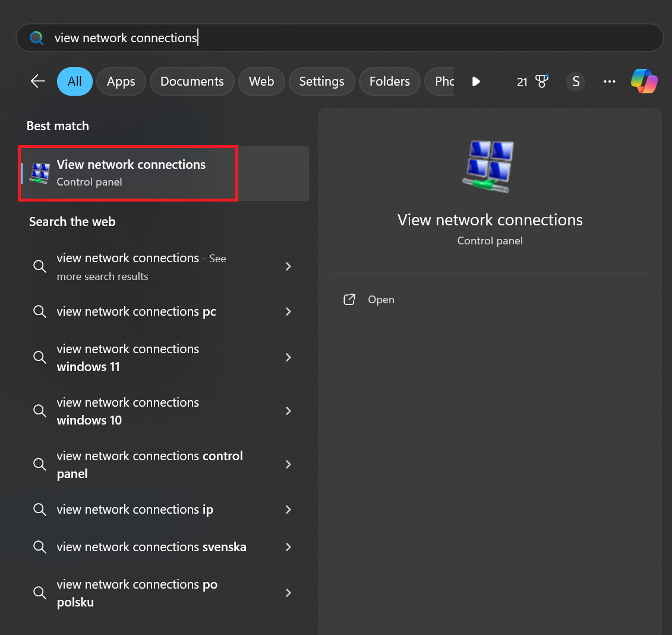
Task: Open the three-dot more options menu
Action: [x=609, y=81]
